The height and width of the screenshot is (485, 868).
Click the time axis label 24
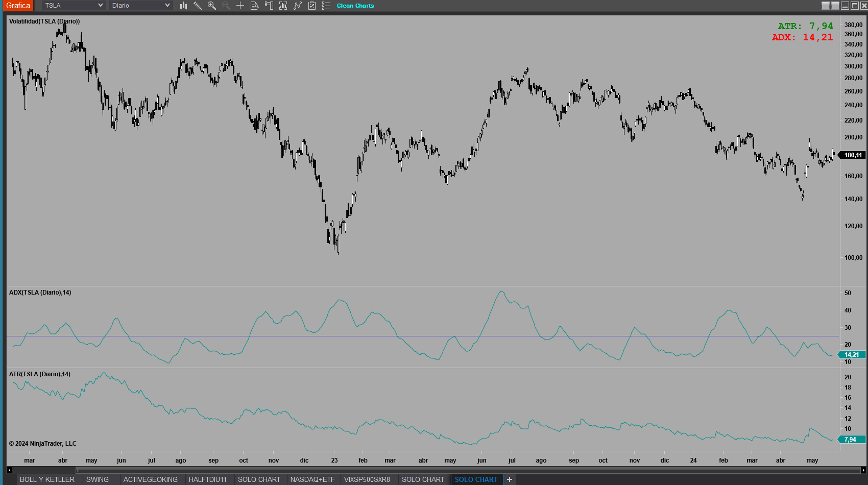pyautogui.click(x=693, y=460)
